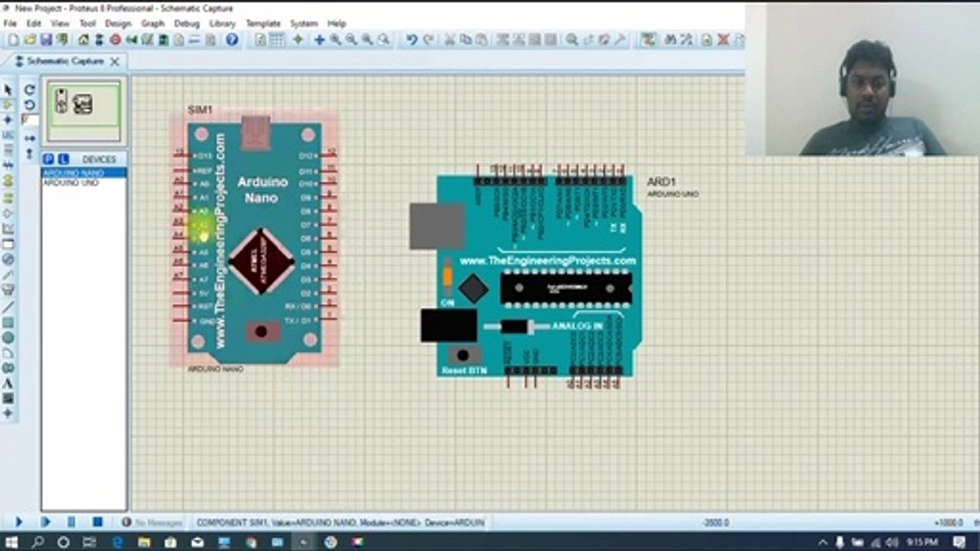The width and height of the screenshot is (980, 551).
Task: Open the File menu
Action: pos(10,24)
